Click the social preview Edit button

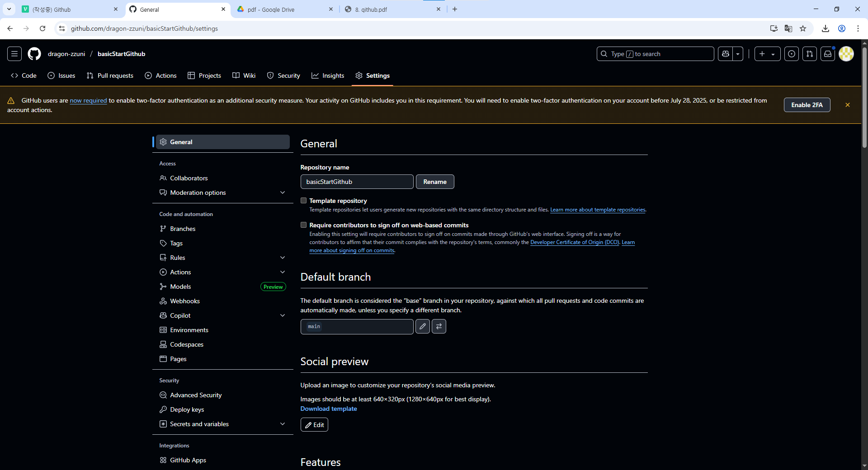pos(314,425)
